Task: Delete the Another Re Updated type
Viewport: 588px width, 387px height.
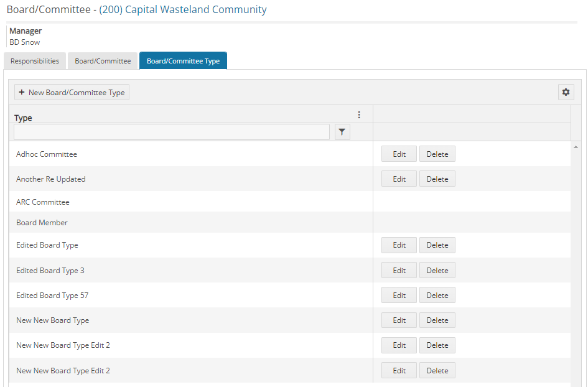Action: coord(437,179)
